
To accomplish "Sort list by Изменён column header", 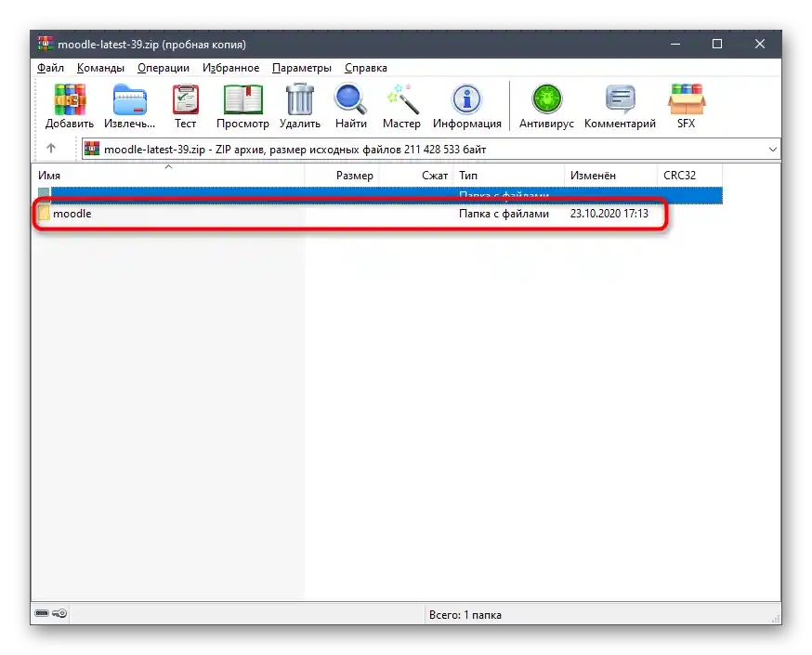I will (x=610, y=176).
